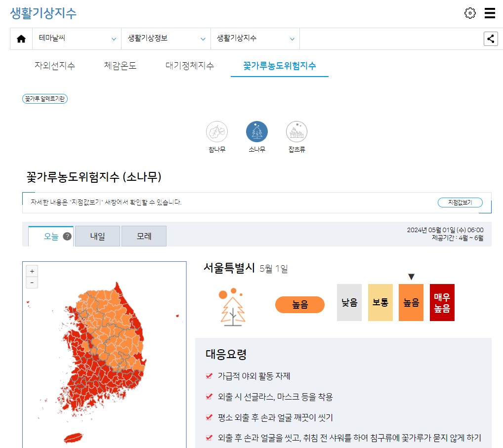Switch to the 자외선지수 tab
Viewport: 503px width, 448px height.
(x=54, y=65)
